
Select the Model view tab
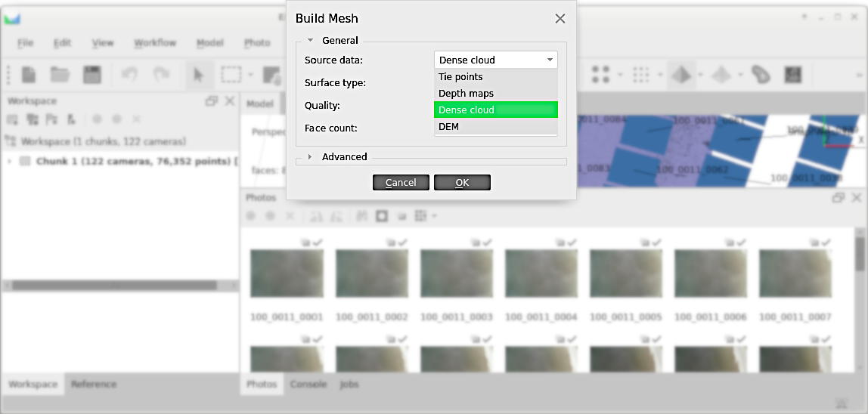point(260,104)
